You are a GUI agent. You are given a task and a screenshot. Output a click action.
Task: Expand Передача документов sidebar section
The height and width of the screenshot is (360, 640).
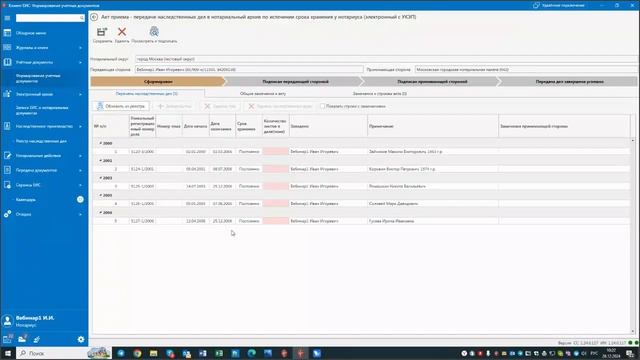tap(80, 170)
